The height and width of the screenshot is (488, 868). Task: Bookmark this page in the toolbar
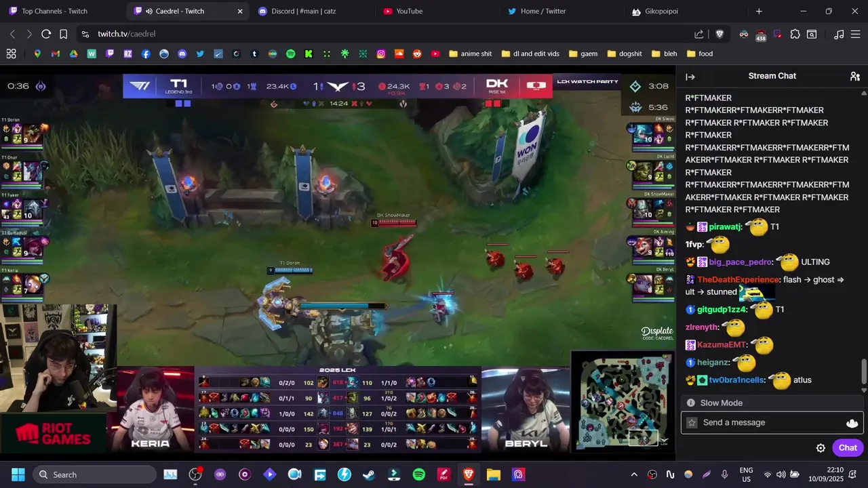click(63, 34)
